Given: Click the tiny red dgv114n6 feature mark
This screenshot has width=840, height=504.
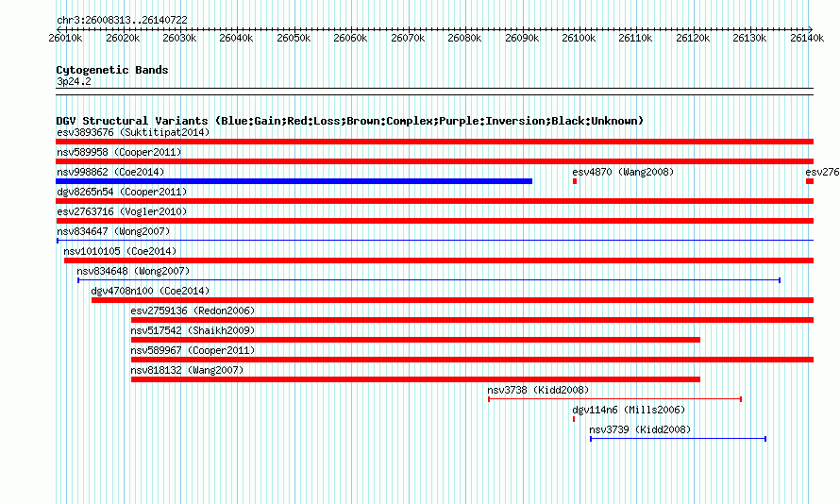Looking at the screenshot, I should pos(574,419).
